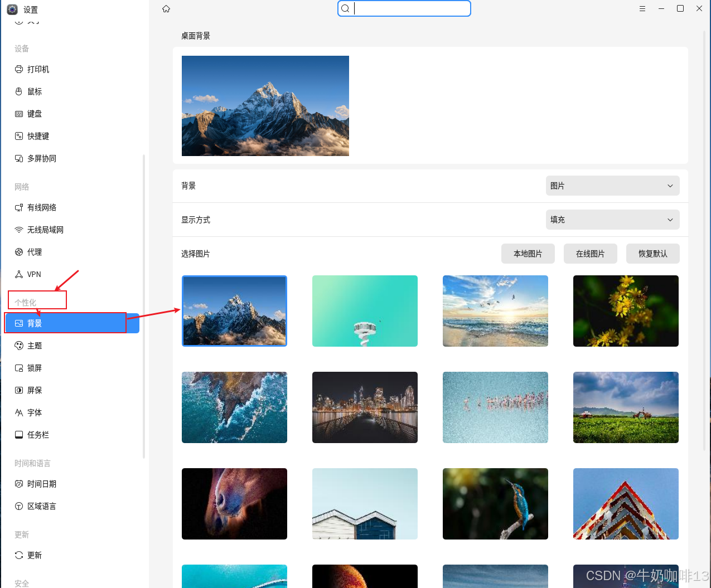
Task: Click the lock screen icon beside 锁屏
Action: click(x=19, y=368)
